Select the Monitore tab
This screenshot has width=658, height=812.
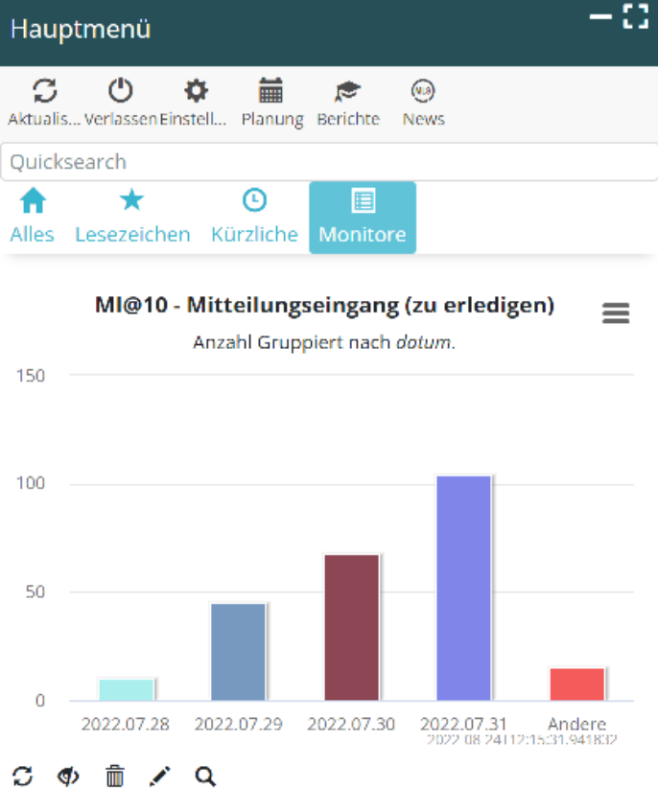[x=363, y=217]
